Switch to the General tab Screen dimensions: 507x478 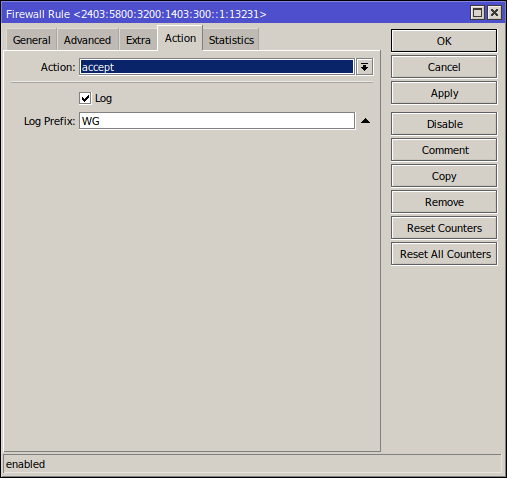pos(32,40)
